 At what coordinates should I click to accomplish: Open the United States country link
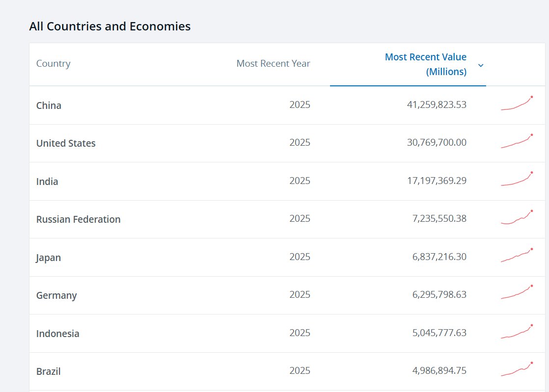tap(66, 143)
